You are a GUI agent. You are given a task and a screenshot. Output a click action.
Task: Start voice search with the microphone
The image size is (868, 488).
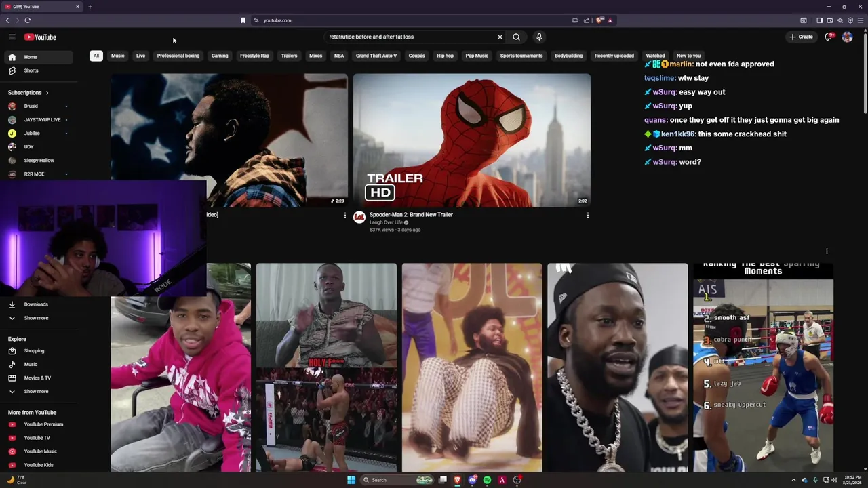click(539, 37)
